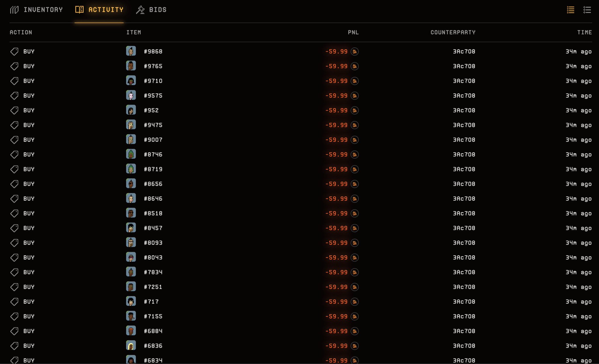599x364 pixels.
Task: Click the Item column header
Action: [134, 32]
